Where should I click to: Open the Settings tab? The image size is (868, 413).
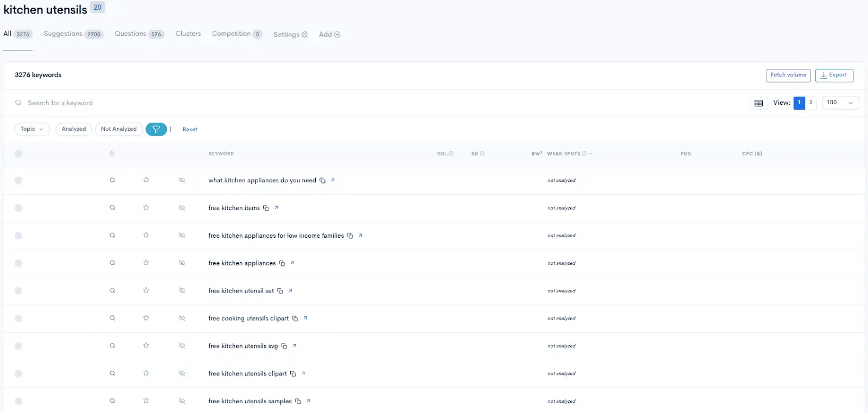tap(291, 34)
